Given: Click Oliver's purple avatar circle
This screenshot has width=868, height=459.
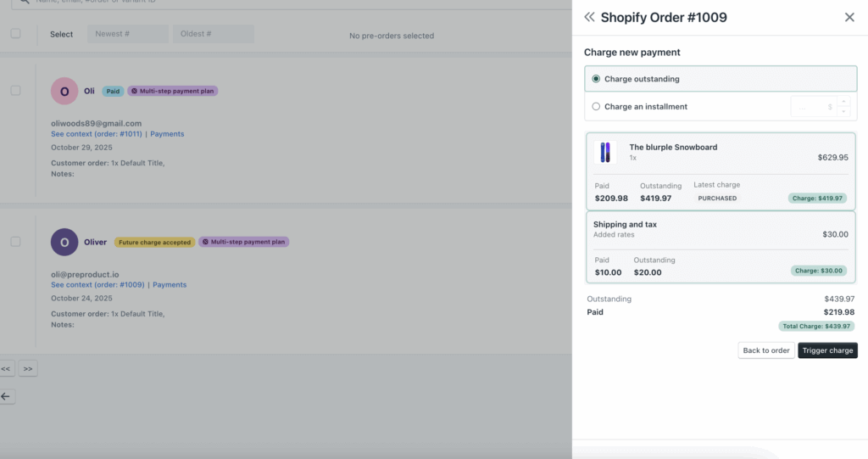Looking at the screenshot, I should (64, 243).
